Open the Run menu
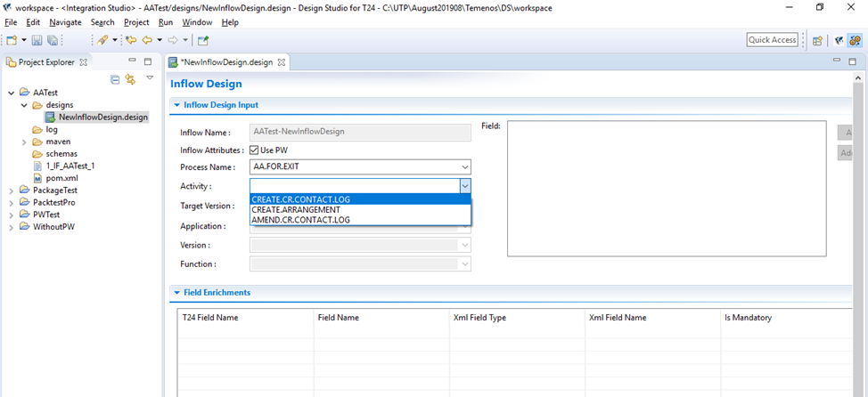868x397 pixels. 165,22
